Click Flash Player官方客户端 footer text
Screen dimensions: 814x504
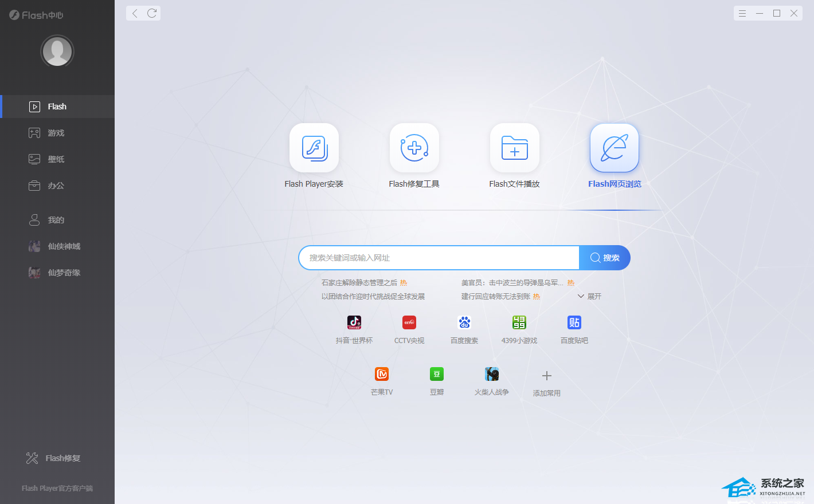click(57, 489)
